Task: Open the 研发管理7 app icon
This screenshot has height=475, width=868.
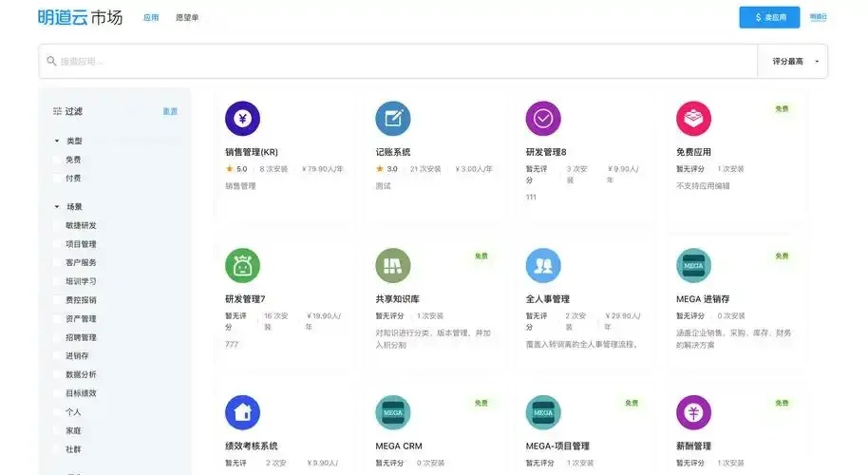Action: [x=242, y=266]
